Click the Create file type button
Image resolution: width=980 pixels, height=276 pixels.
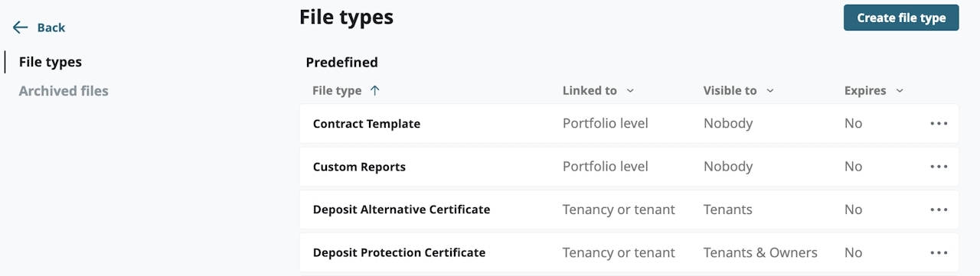click(x=901, y=18)
